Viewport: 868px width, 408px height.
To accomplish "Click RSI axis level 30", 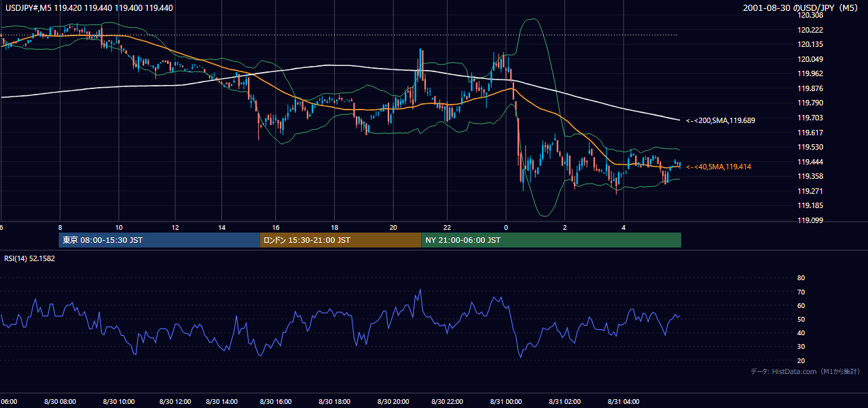I will point(801,347).
